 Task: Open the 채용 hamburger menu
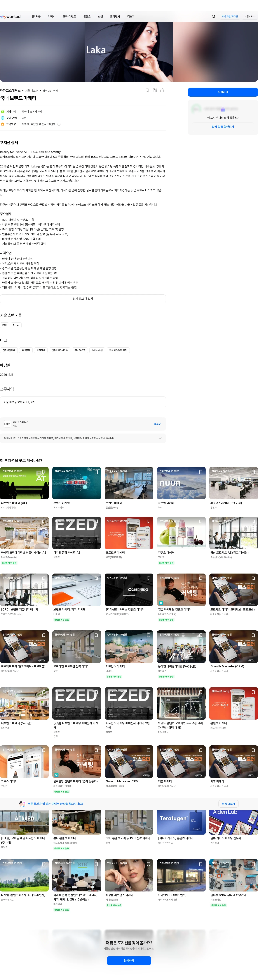point(36,16)
